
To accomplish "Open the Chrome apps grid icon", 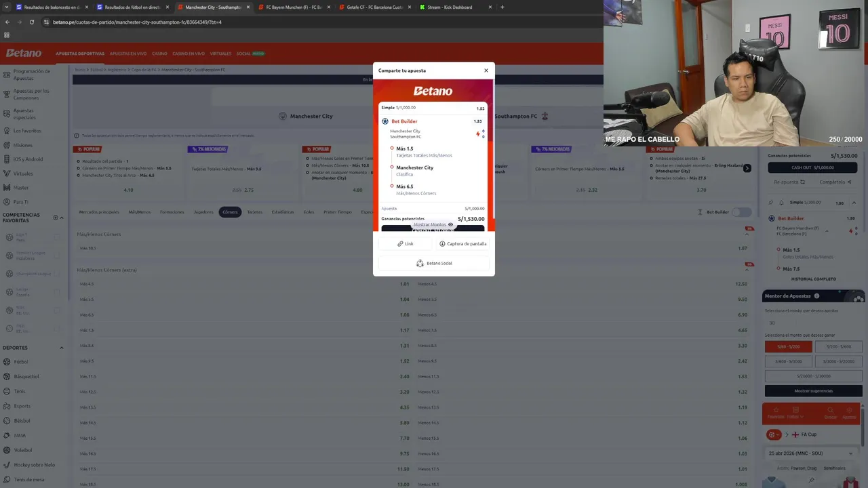I will point(7,35).
